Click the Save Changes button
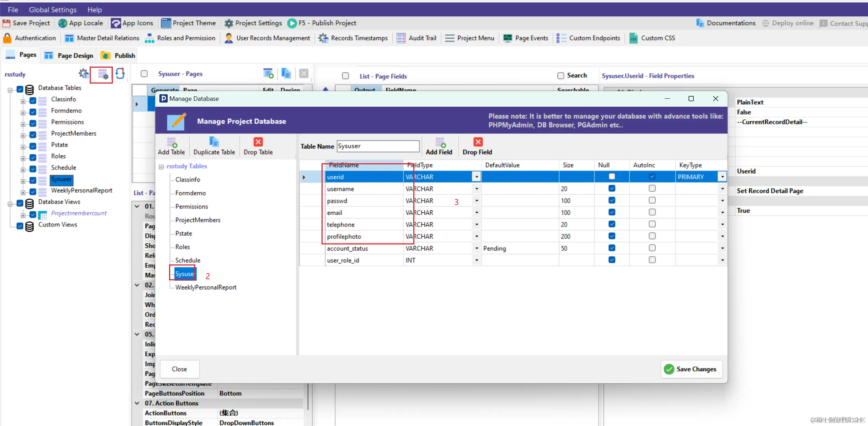 point(691,369)
